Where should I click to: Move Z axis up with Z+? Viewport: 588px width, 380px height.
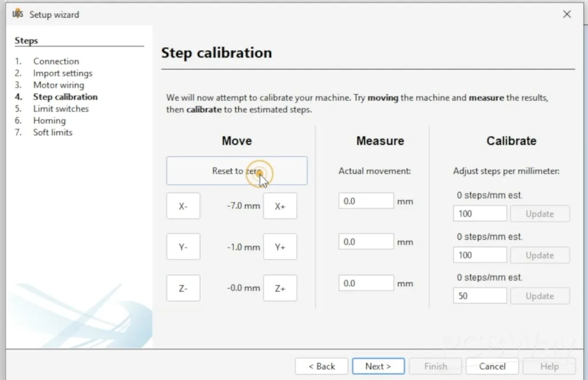coord(280,288)
